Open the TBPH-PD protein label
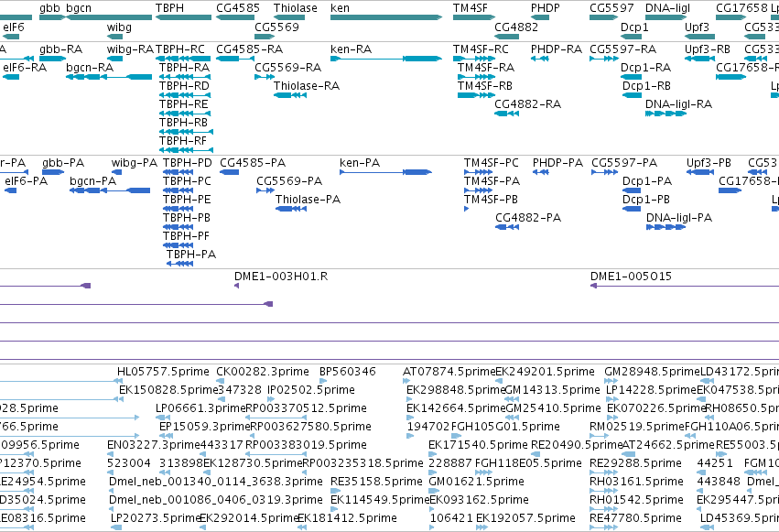The image size is (779, 532). tap(188, 163)
